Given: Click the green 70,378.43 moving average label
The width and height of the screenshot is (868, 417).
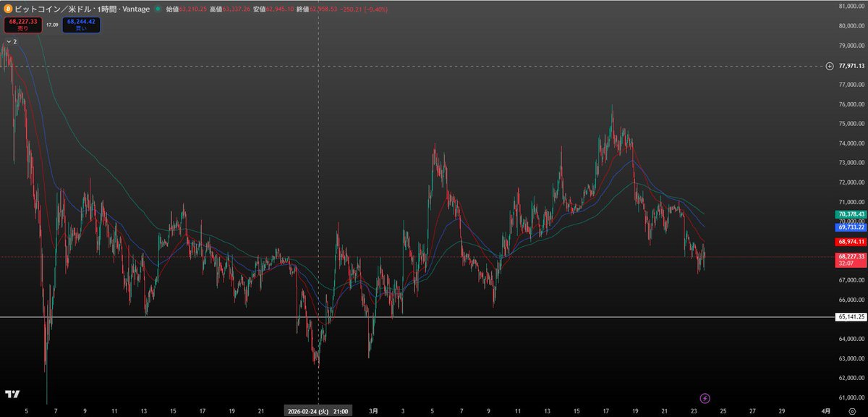Looking at the screenshot, I should 851,214.
